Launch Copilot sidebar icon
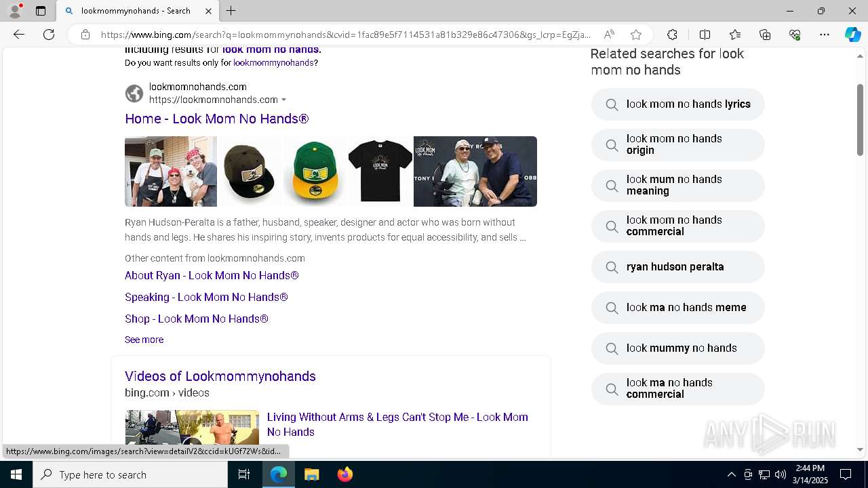 (852, 35)
